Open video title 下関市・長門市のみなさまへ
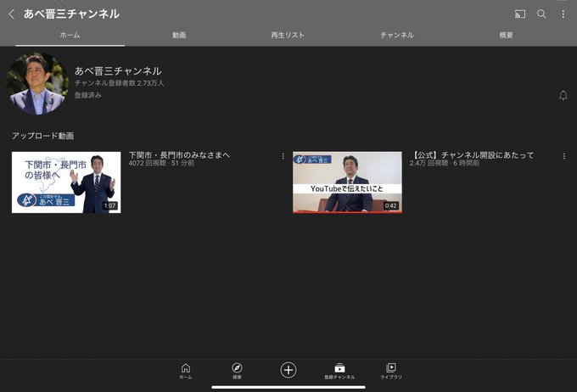 179,155
